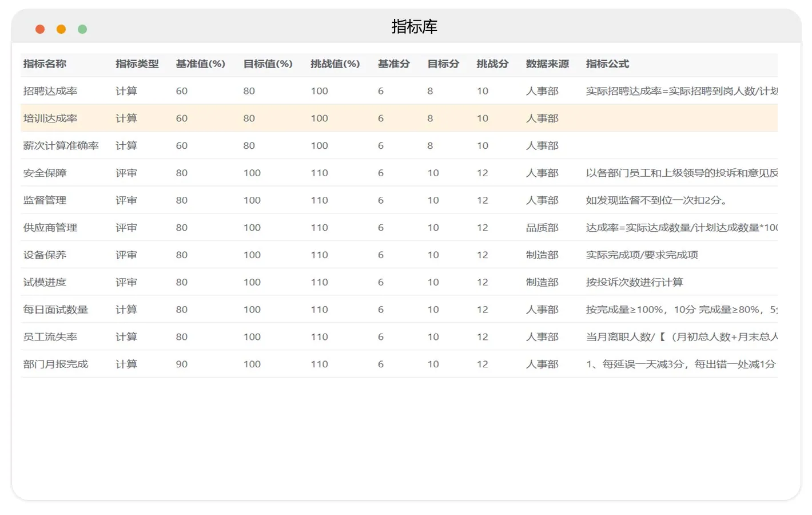This screenshot has height=515, width=812.
Task: Select the 薪次计算准确率 row name
Action: click(x=61, y=146)
